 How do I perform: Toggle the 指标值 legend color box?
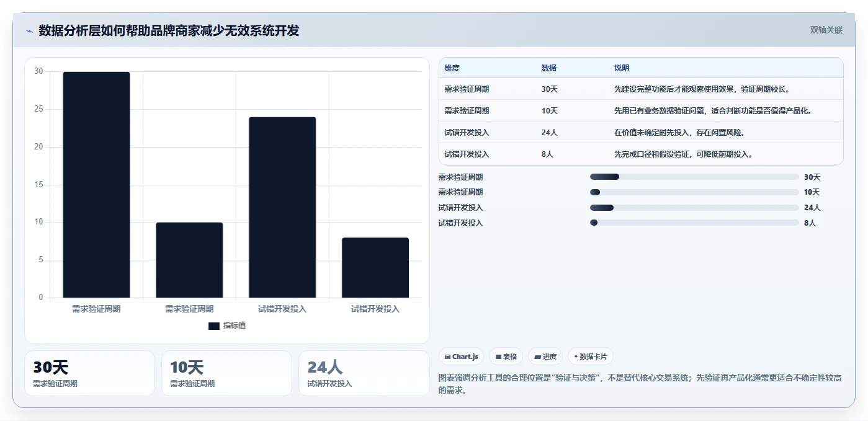coord(214,326)
